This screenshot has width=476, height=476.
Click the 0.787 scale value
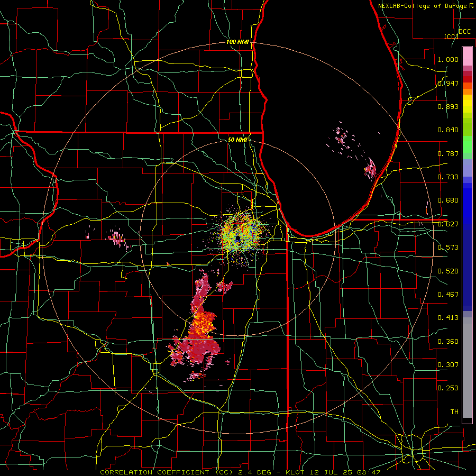(x=448, y=153)
